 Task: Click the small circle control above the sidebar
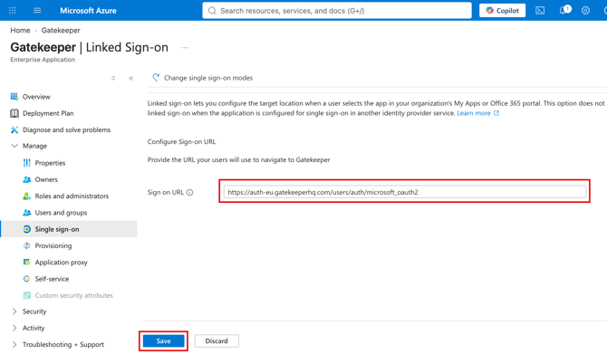(113, 78)
